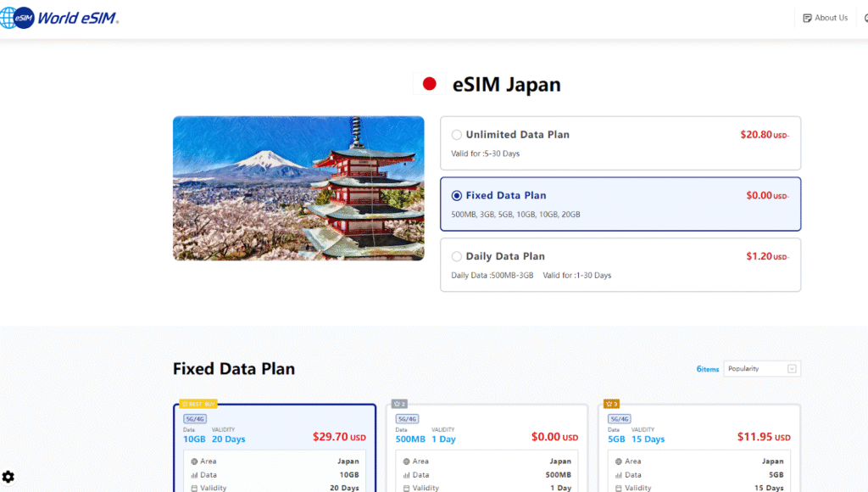The width and height of the screenshot is (868, 492).
Task: Click the 5G/4G tag on the 10GB plan
Action: pos(194,419)
